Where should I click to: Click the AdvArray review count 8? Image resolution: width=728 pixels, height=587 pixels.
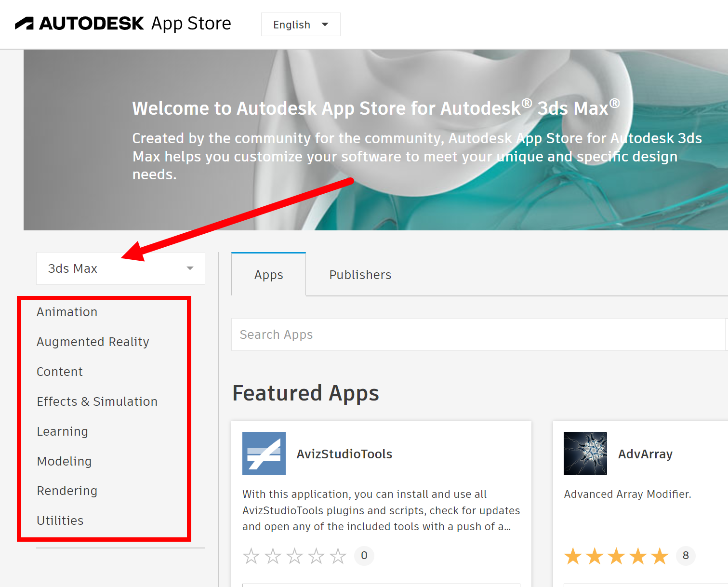click(x=686, y=556)
